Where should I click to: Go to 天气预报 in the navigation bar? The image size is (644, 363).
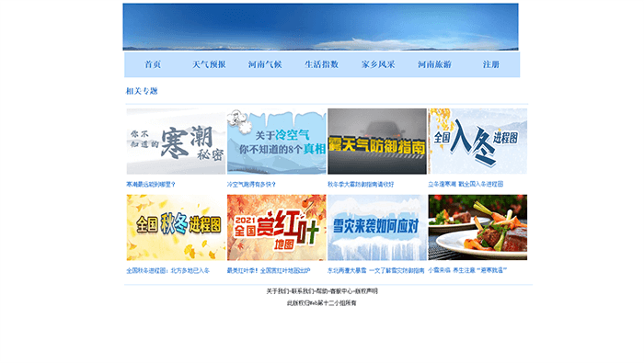click(x=209, y=64)
